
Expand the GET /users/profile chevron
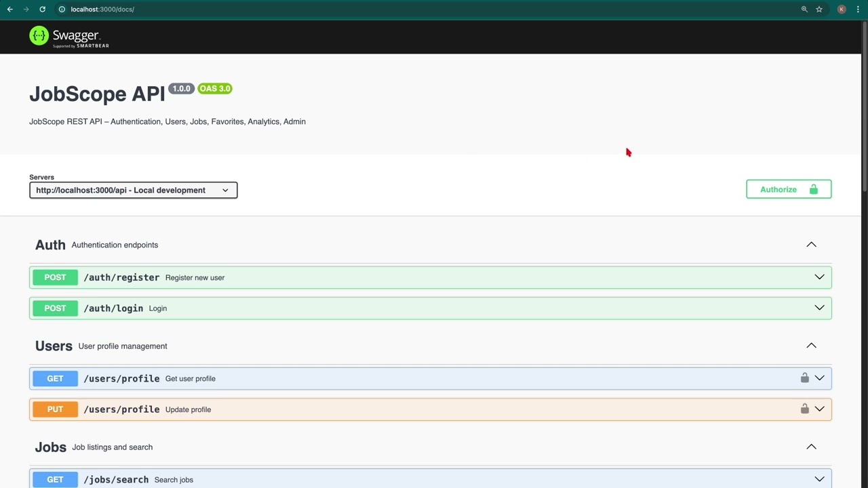[819, 378]
